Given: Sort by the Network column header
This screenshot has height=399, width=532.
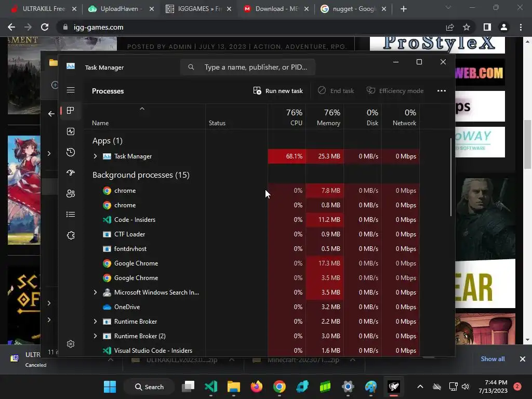Looking at the screenshot, I should (401, 117).
